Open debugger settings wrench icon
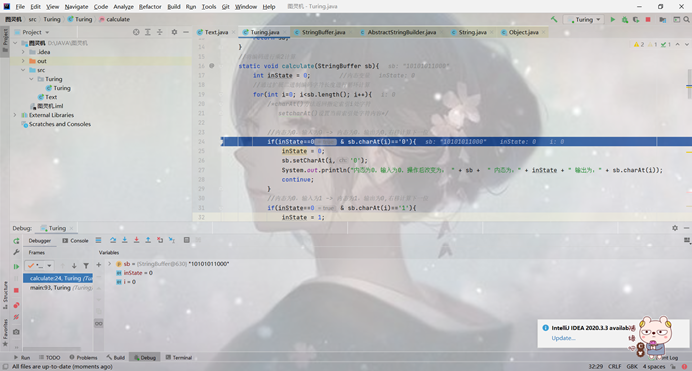Viewport: 692px width, 371px height. point(16,252)
